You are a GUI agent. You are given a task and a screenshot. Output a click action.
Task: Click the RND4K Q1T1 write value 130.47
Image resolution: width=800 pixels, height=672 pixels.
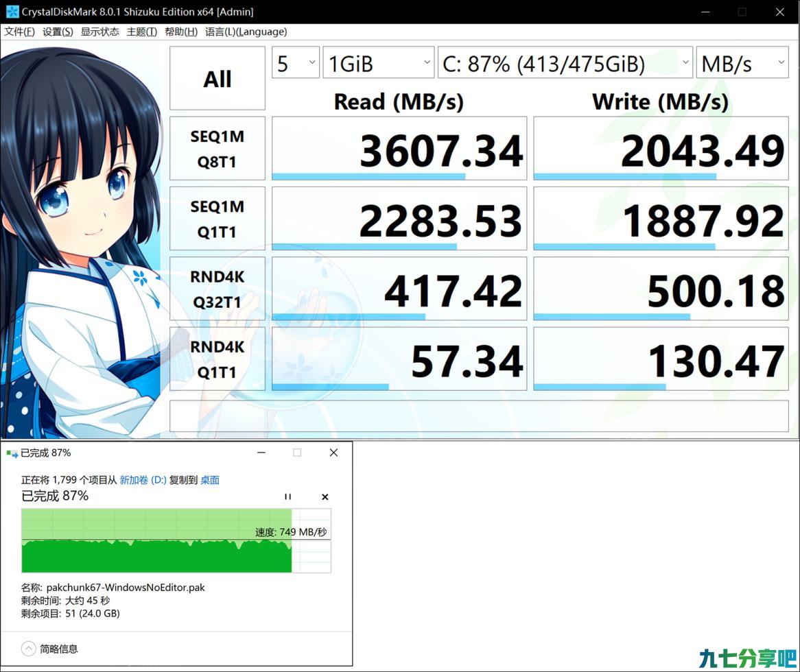click(661, 359)
